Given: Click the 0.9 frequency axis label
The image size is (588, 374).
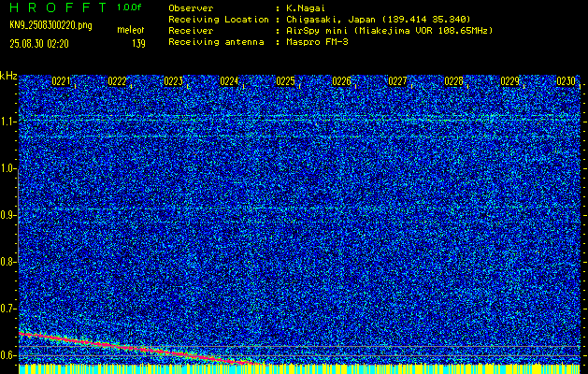Looking at the screenshot, I should 7,215.
